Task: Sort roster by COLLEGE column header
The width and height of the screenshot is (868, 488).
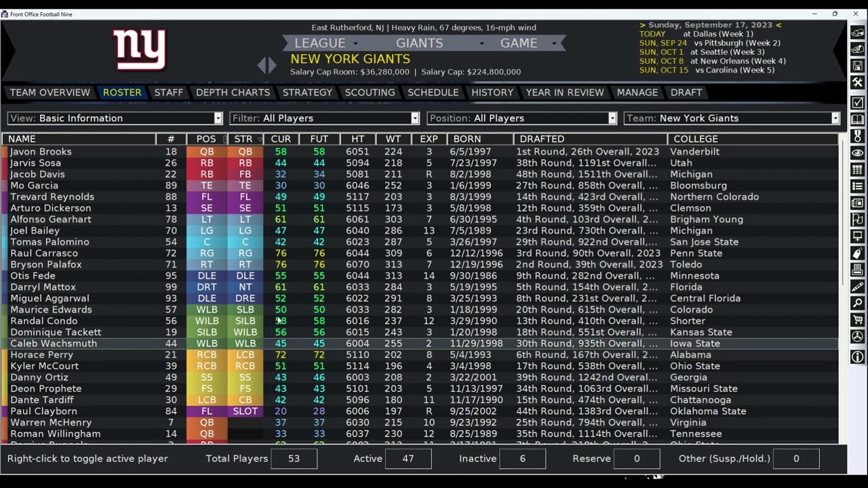Action: 753,139
